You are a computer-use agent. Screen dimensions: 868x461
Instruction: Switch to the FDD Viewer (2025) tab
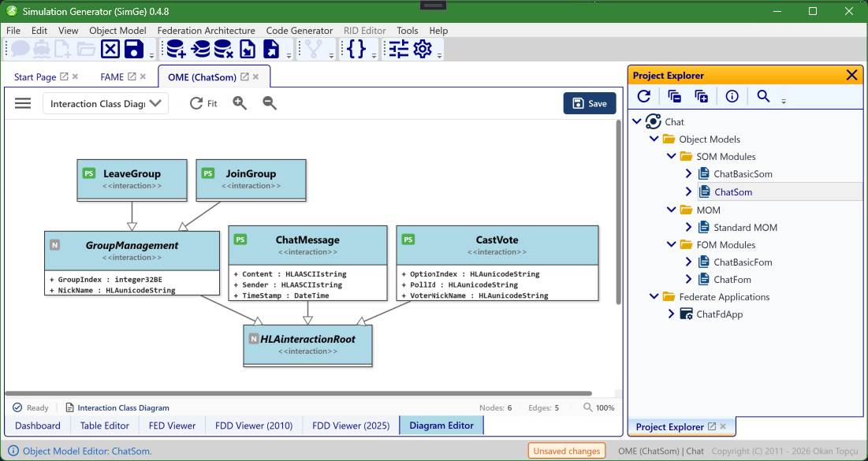click(351, 426)
